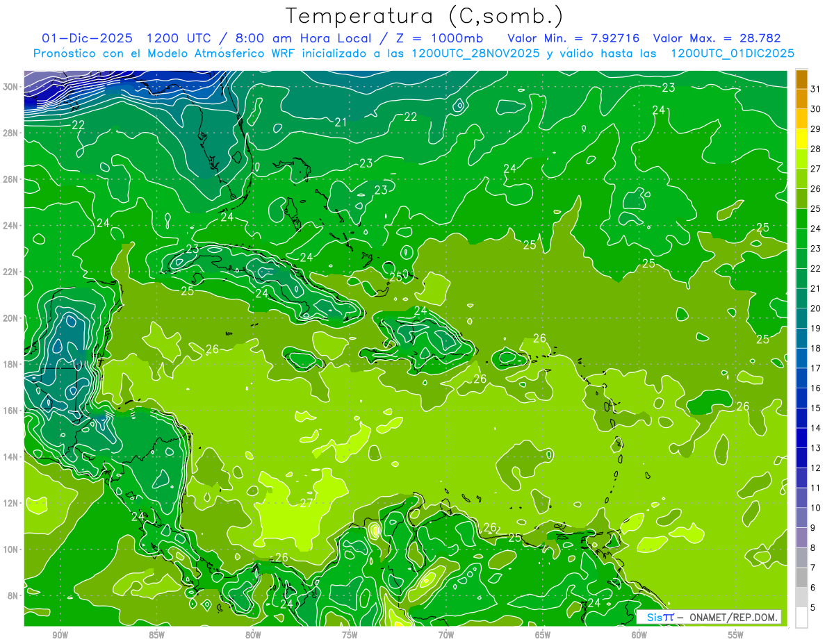The image size is (834, 644).
Task: Click the colorbar label "17"
Action: [x=816, y=368]
